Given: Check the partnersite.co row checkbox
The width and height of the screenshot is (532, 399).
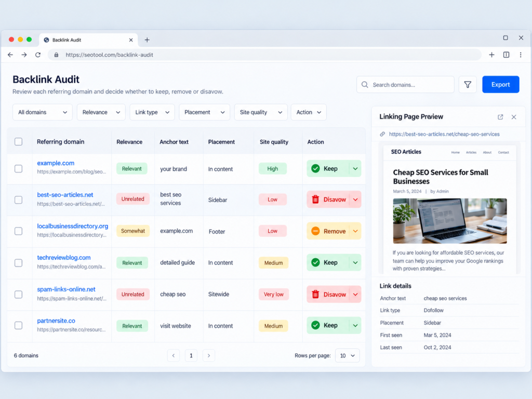Looking at the screenshot, I should (18, 325).
